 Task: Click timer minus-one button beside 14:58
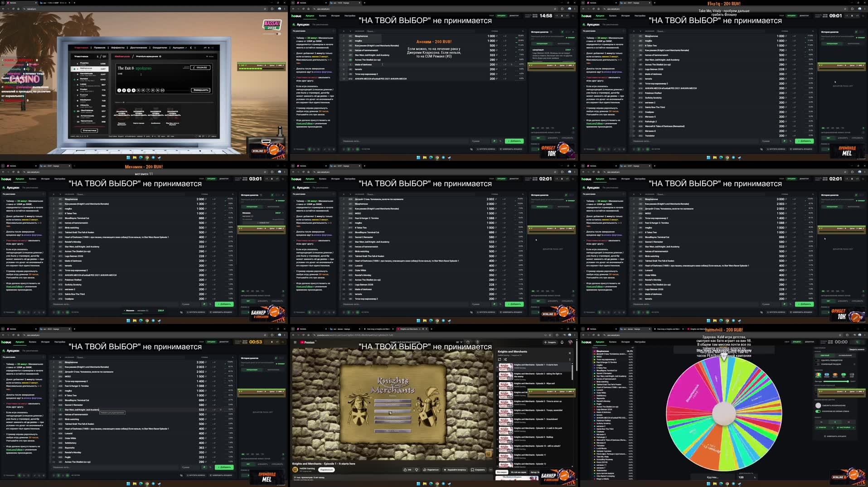557,16
